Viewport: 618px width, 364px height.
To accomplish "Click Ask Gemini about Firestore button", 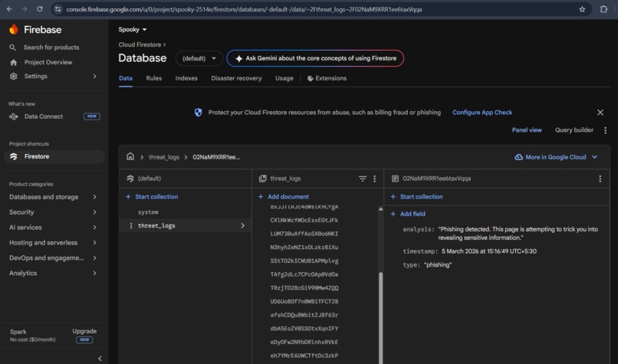I will tap(315, 58).
